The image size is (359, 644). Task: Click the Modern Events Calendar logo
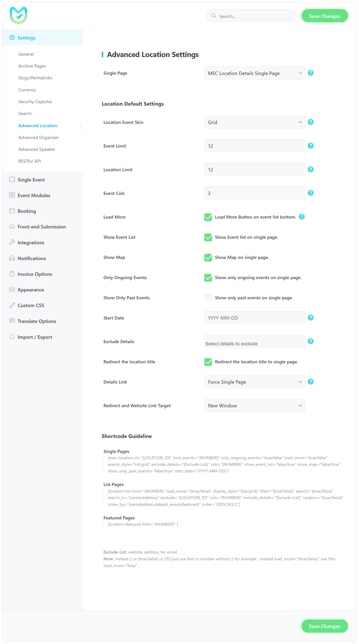click(x=18, y=15)
